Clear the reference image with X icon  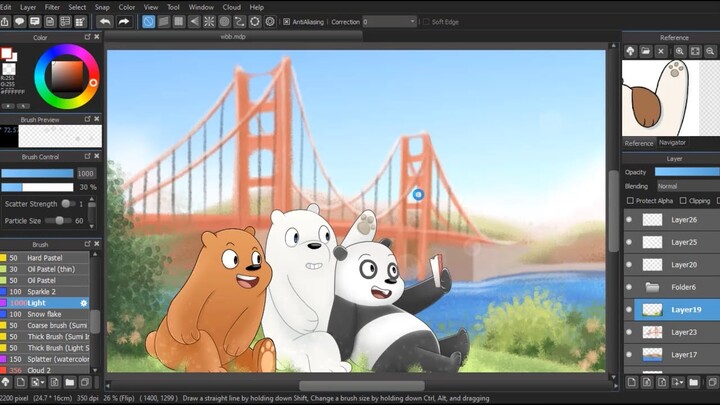pos(661,51)
